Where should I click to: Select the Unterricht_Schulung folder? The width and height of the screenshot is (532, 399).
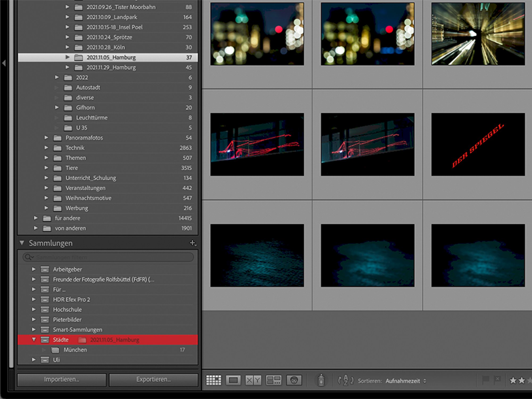point(108,178)
